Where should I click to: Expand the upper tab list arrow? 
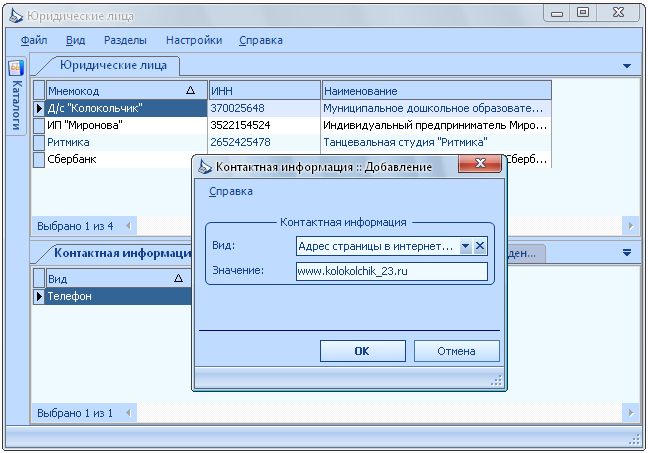point(627,66)
